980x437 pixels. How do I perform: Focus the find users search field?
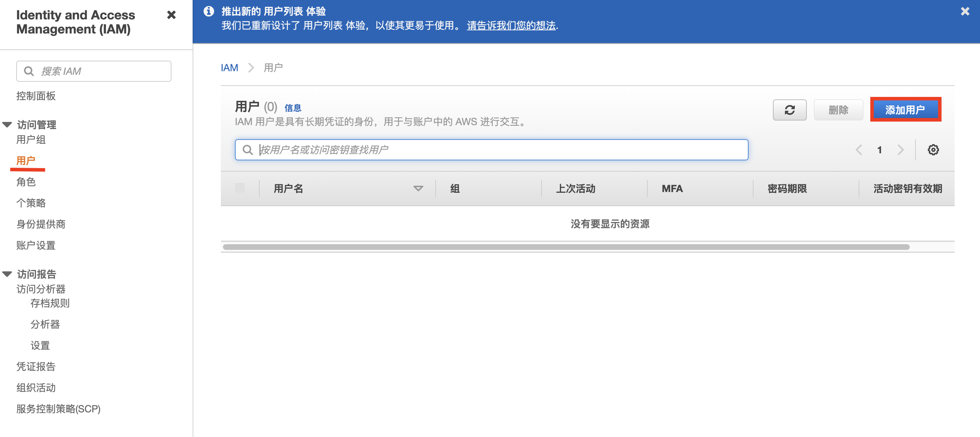tap(495, 150)
